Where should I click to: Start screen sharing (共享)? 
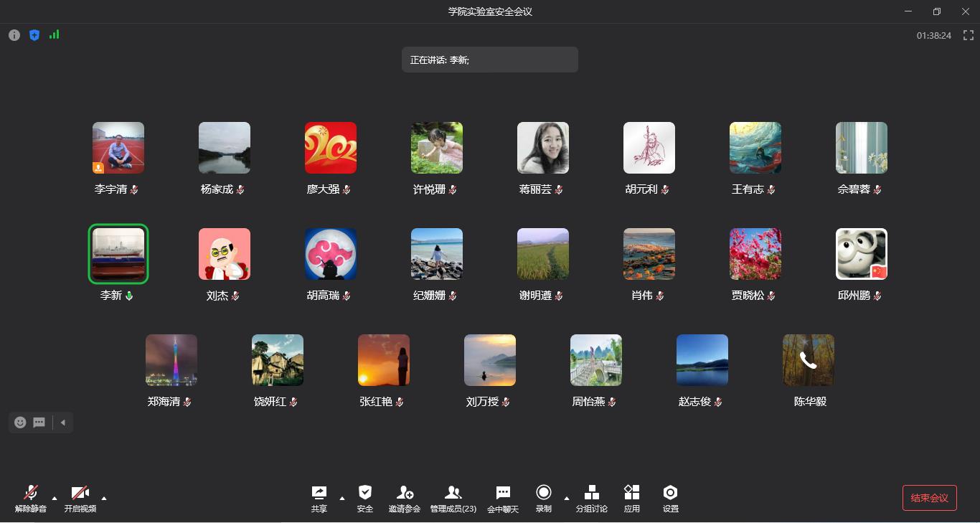click(x=319, y=499)
